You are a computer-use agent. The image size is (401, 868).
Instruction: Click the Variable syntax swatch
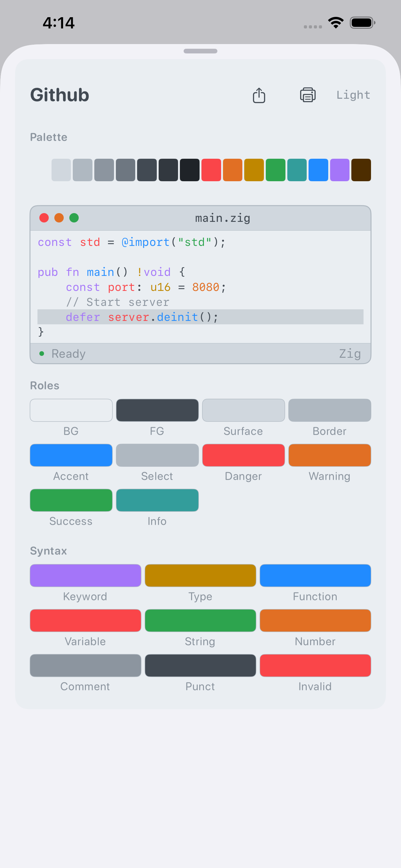(86, 620)
